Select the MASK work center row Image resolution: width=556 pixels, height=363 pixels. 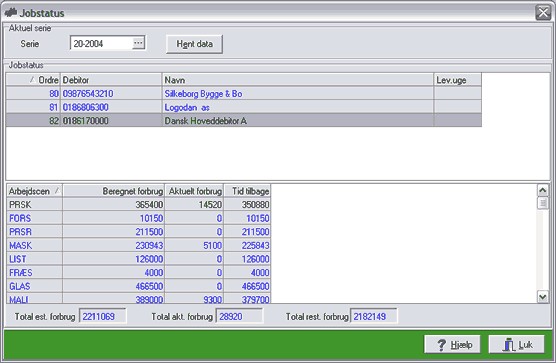click(139, 245)
